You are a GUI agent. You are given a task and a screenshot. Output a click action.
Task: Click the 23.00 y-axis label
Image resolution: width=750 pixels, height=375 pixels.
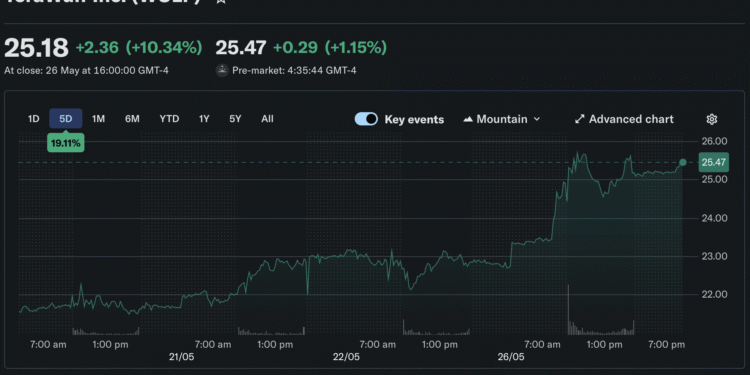point(715,256)
